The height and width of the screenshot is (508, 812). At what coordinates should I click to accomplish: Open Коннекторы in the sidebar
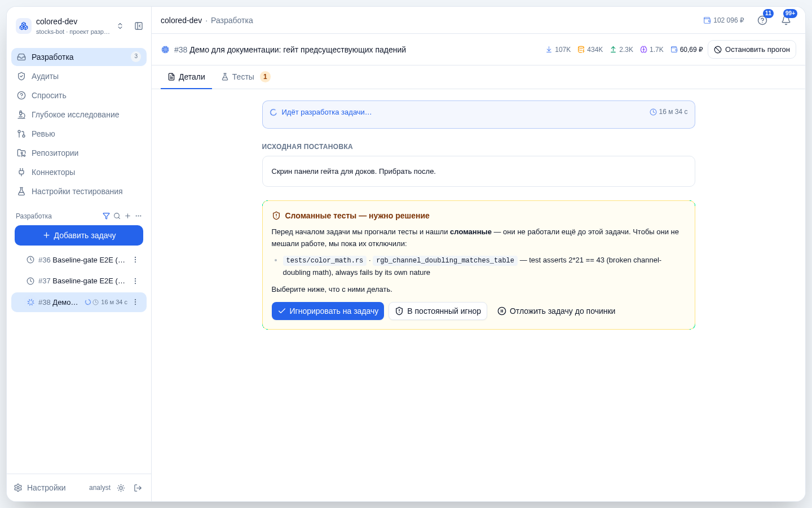(79, 172)
